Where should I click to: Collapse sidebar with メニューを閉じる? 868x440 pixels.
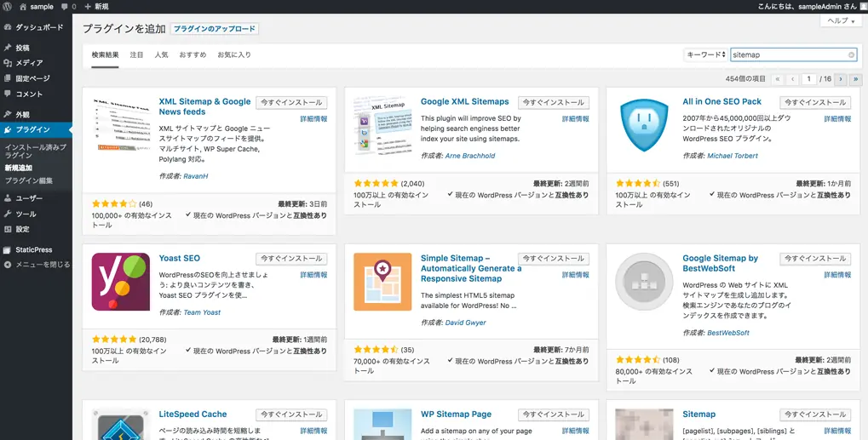pos(36,265)
